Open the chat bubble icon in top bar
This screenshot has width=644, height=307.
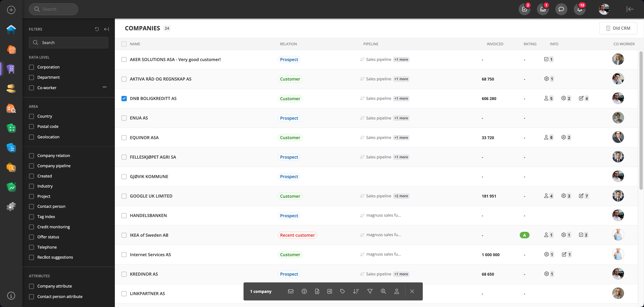(x=561, y=9)
